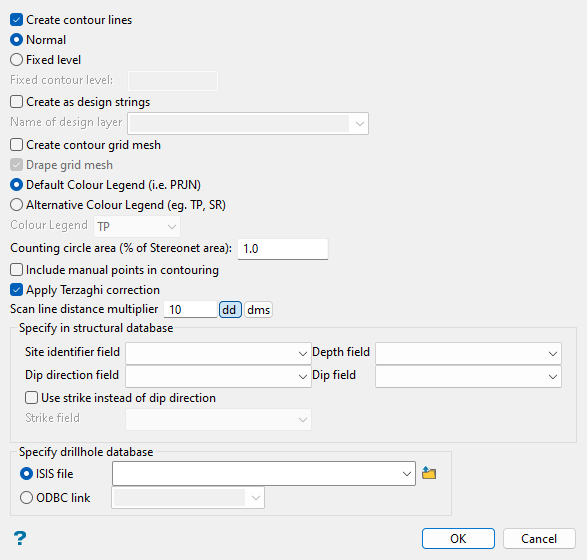Open help via the question mark icon

coord(20,538)
